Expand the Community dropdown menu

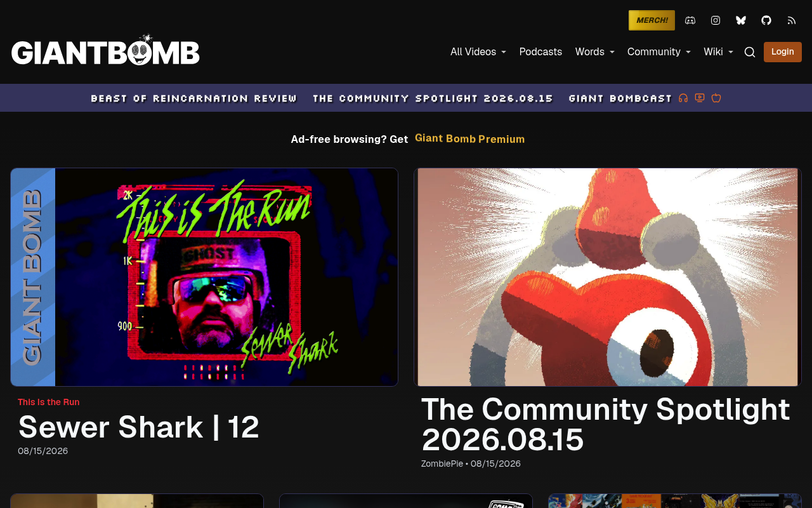click(659, 52)
